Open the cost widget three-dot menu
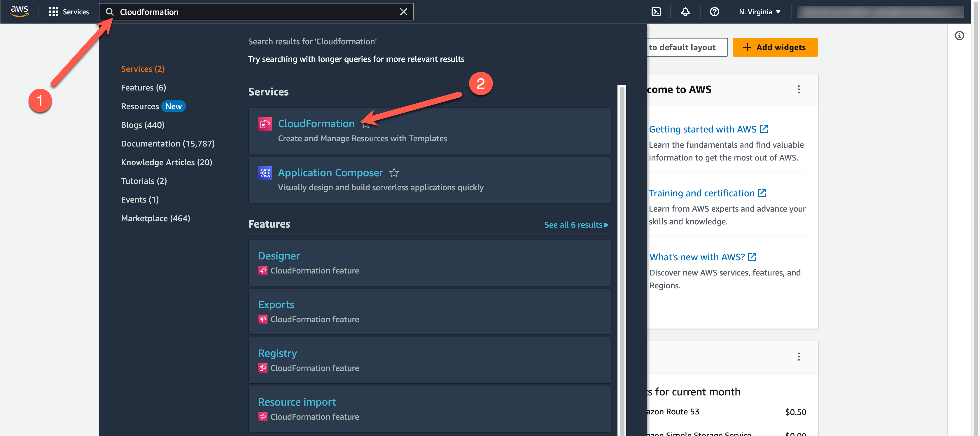 tap(799, 356)
